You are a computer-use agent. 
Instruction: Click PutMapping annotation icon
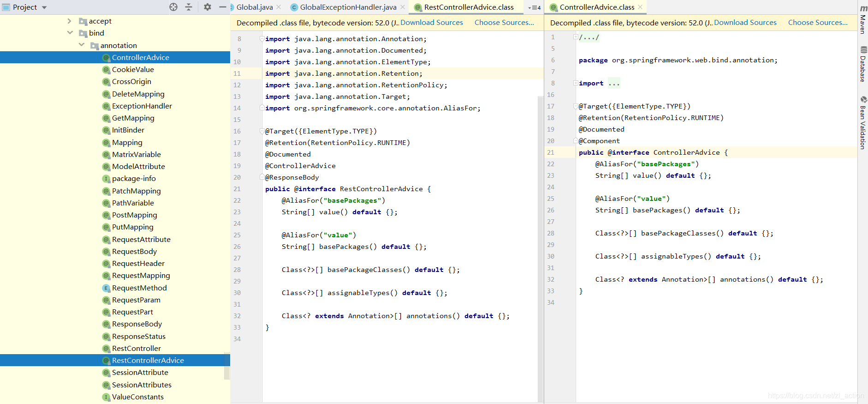[x=106, y=227]
